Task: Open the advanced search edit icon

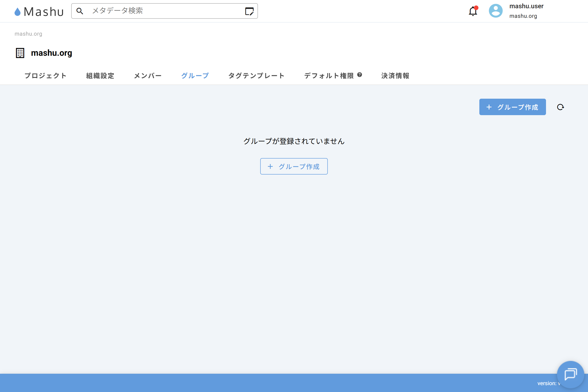Action: tap(249, 11)
